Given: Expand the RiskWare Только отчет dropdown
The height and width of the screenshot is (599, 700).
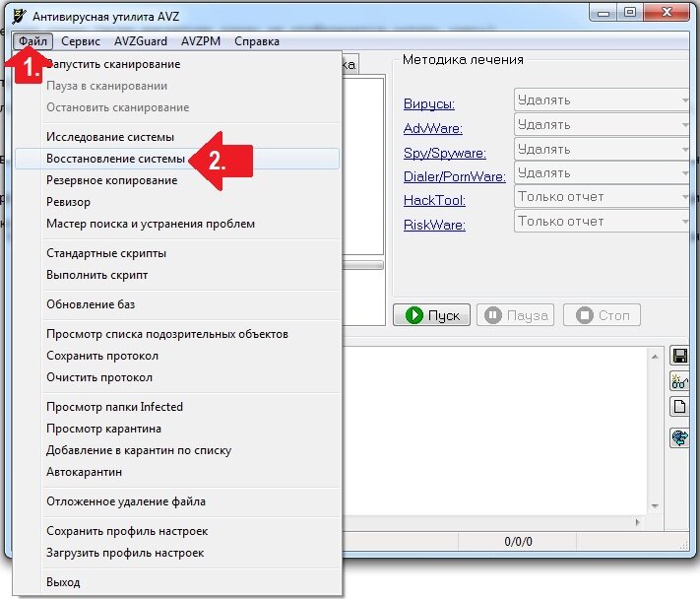Looking at the screenshot, I should (603, 221).
